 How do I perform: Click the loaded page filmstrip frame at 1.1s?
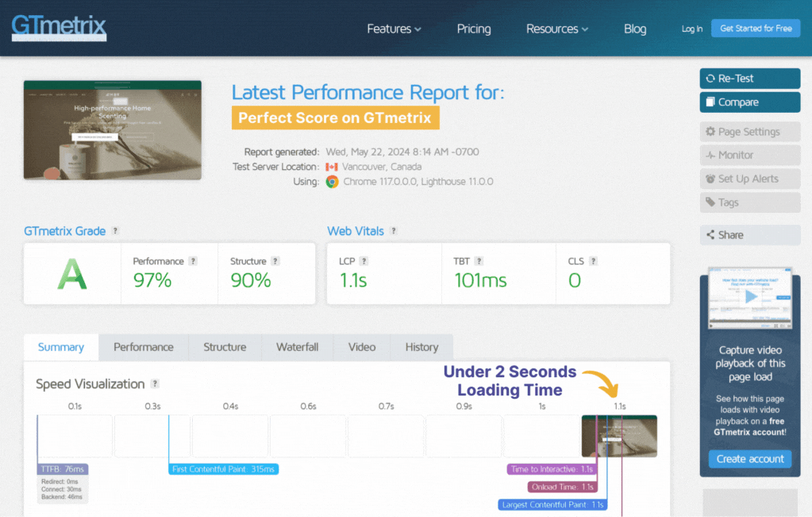click(619, 436)
